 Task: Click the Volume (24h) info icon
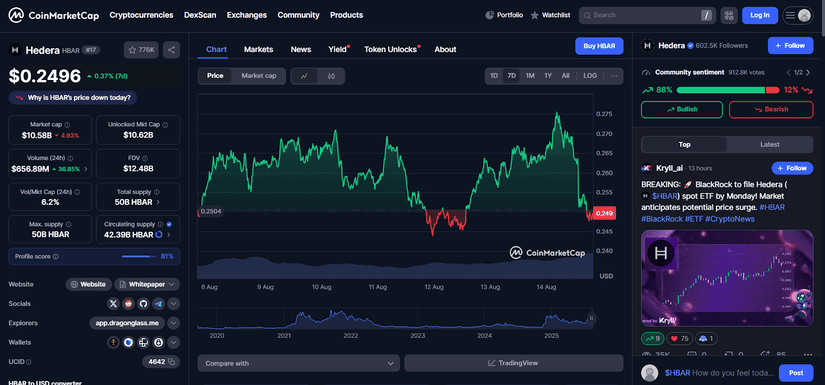point(71,158)
